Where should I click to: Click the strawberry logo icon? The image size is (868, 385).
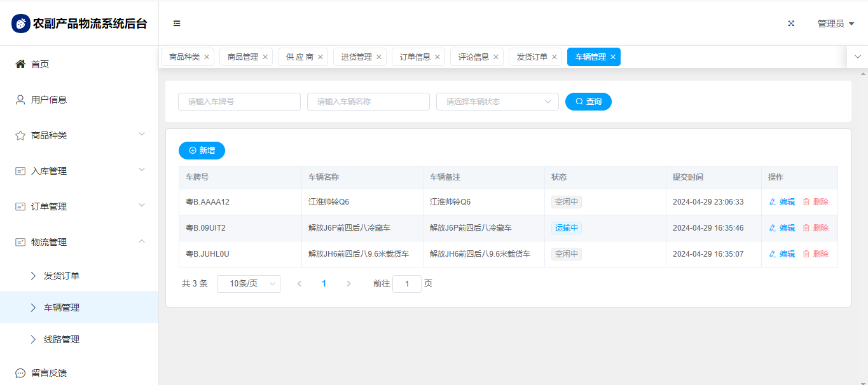tap(21, 24)
